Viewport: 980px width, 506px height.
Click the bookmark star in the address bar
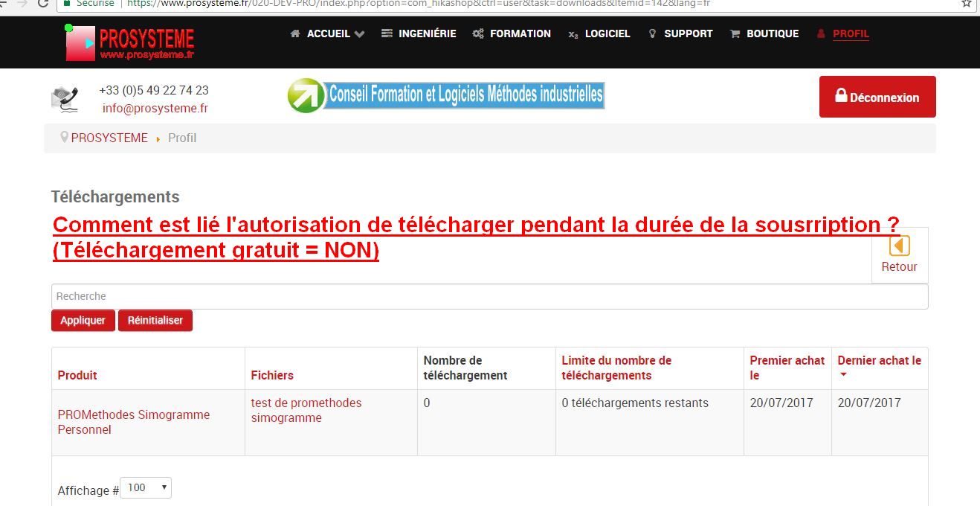tap(966, 3)
